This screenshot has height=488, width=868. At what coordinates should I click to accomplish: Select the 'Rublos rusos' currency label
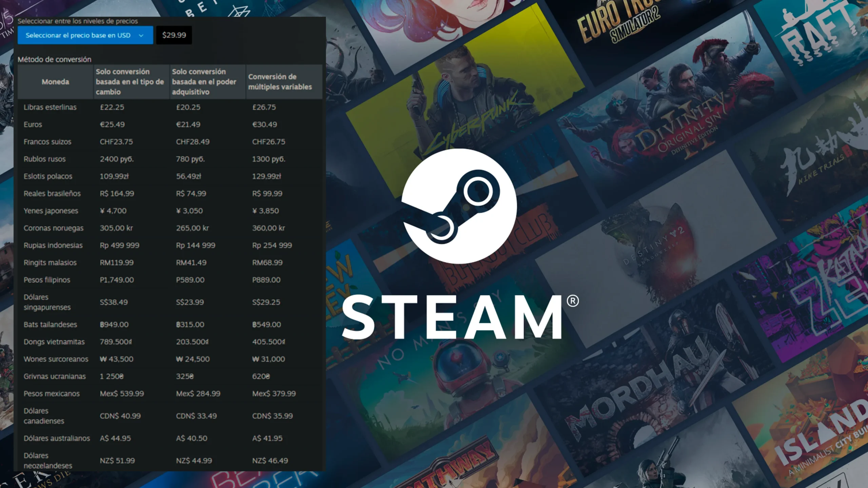44,159
